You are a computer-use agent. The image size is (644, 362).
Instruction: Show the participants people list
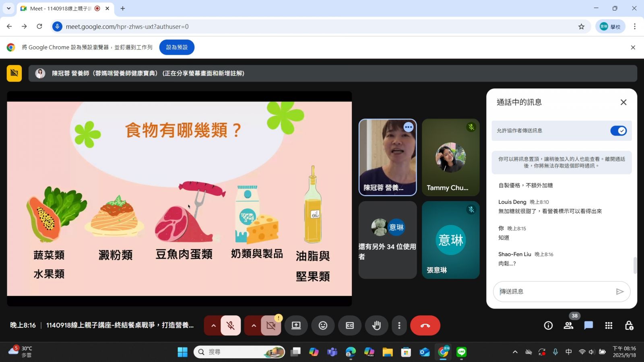coord(568,325)
